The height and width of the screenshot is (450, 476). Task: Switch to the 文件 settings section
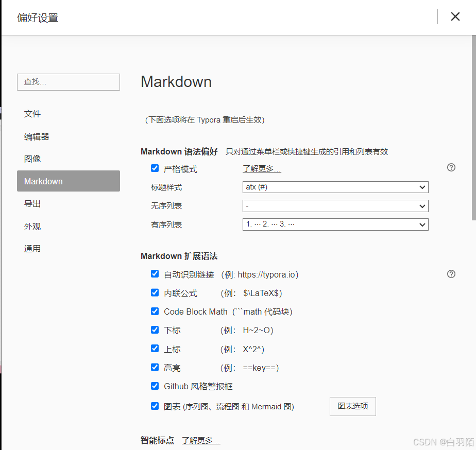coord(32,114)
